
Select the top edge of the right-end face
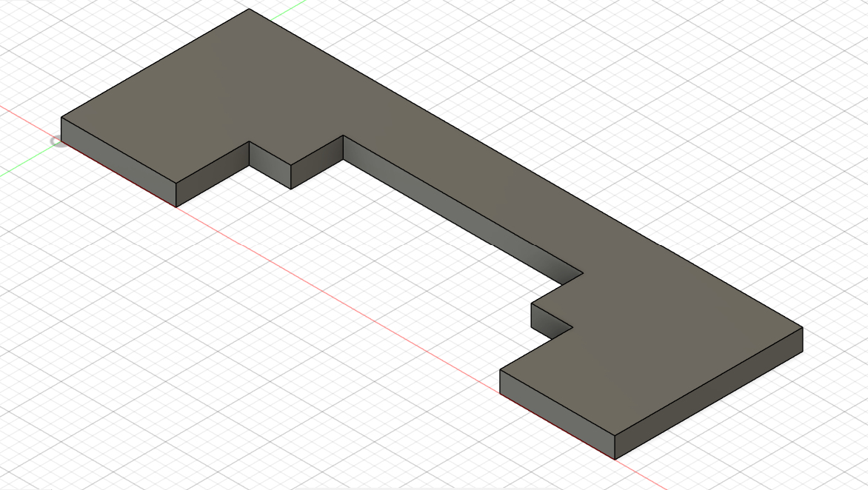710,380
